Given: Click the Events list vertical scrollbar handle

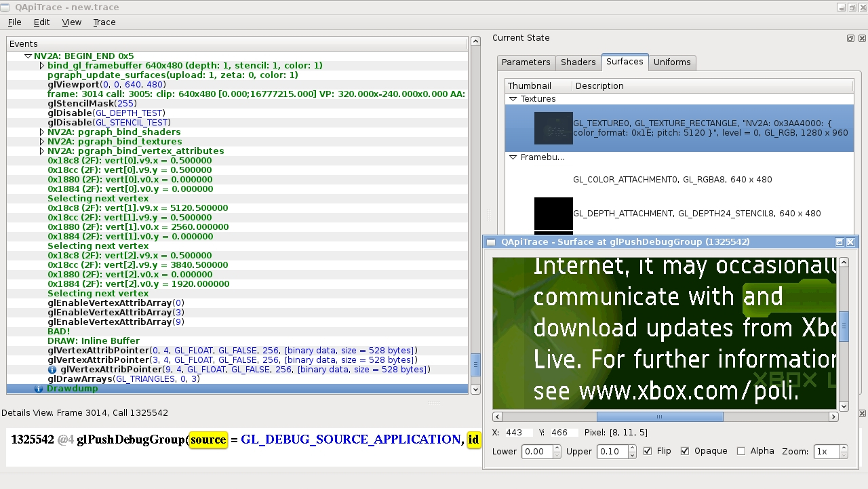Looking at the screenshot, I should [x=475, y=364].
